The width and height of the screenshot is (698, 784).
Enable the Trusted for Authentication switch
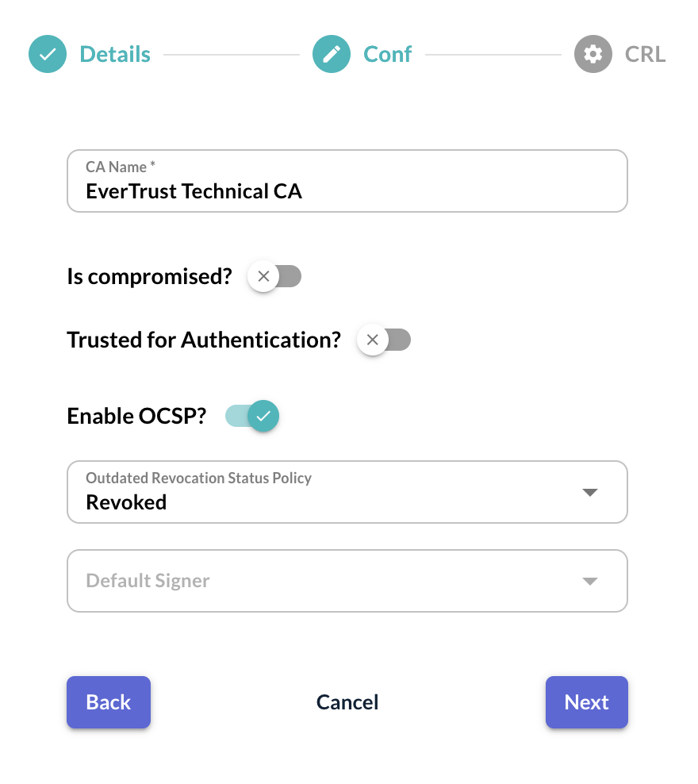[384, 340]
